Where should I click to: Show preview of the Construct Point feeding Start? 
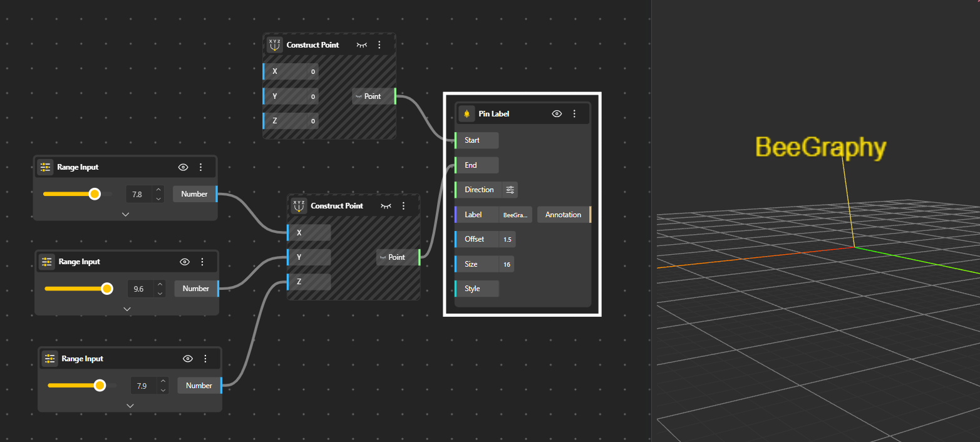(362, 45)
